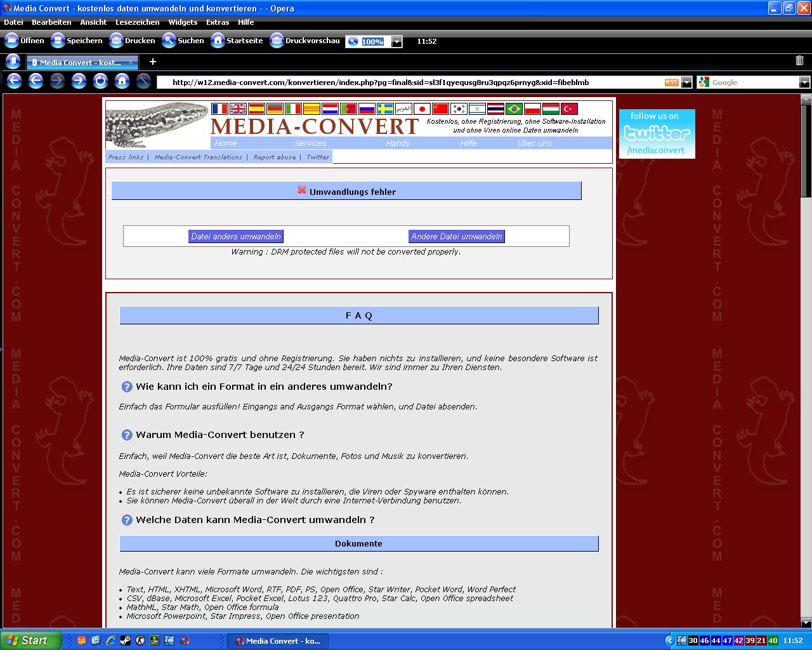Click the RSS feed icon in address bar
Image resolution: width=812 pixels, height=650 pixels.
coord(671,83)
